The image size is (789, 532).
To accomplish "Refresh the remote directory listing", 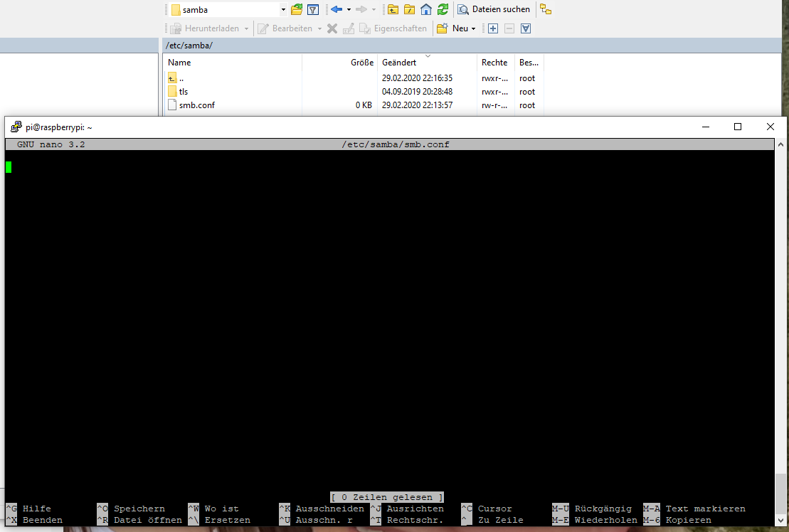I will pyautogui.click(x=443, y=9).
